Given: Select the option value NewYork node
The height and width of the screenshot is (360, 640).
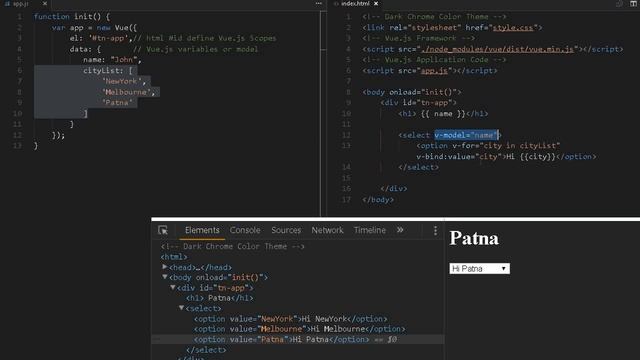Looking at the screenshot, I should (291, 319).
